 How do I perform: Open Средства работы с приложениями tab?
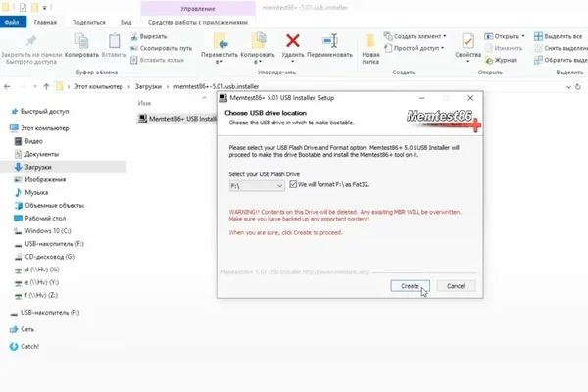click(198, 23)
